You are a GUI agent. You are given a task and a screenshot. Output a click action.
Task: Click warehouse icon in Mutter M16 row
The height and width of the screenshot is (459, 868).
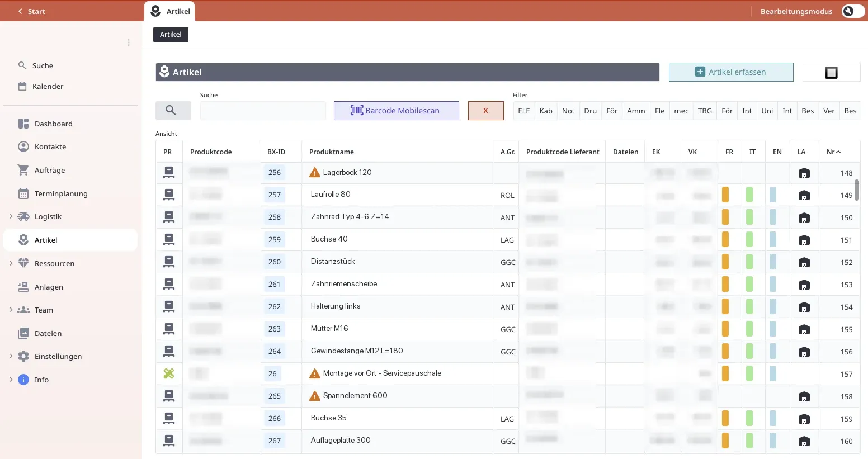point(804,329)
